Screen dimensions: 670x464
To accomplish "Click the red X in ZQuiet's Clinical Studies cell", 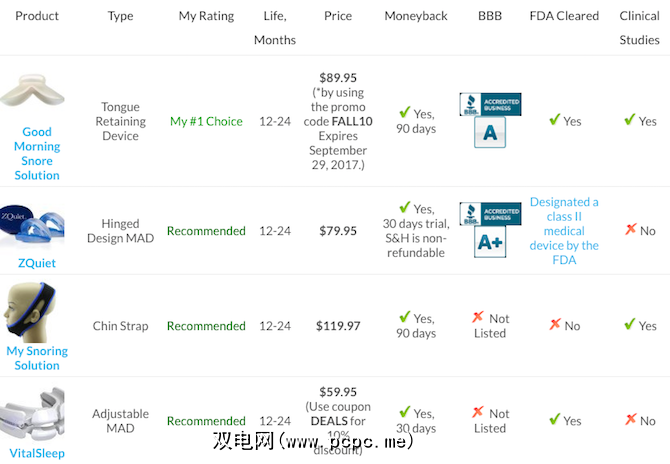I will [630, 230].
